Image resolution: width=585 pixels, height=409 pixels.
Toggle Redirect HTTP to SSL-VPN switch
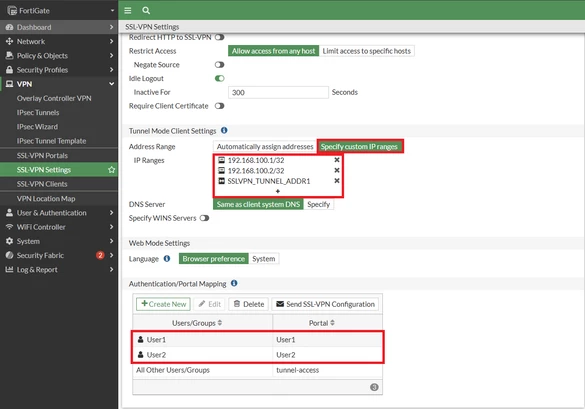click(x=219, y=37)
